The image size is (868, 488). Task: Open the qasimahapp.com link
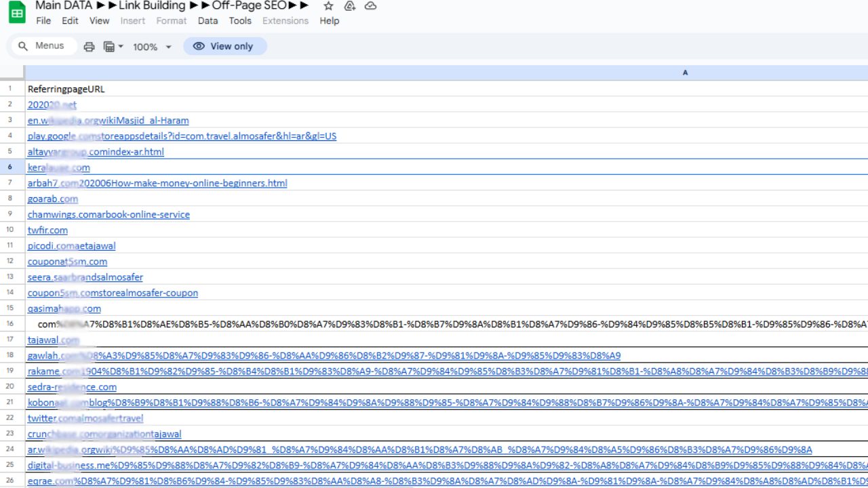pos(64,308)
